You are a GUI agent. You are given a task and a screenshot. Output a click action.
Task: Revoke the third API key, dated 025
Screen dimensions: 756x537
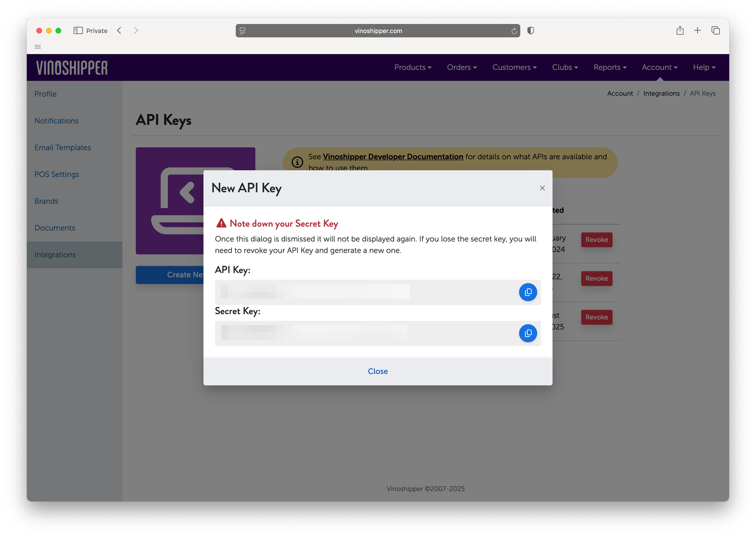(596, 317)
